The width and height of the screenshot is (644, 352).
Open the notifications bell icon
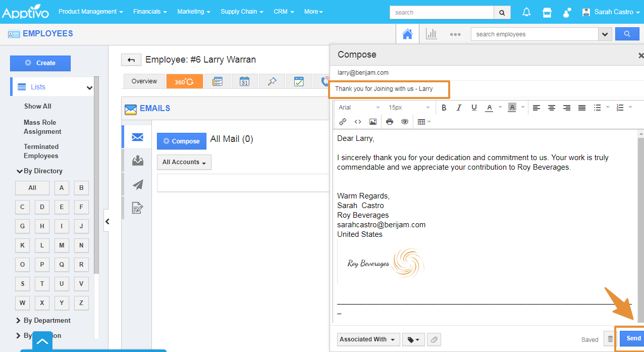tap(526, 12)
